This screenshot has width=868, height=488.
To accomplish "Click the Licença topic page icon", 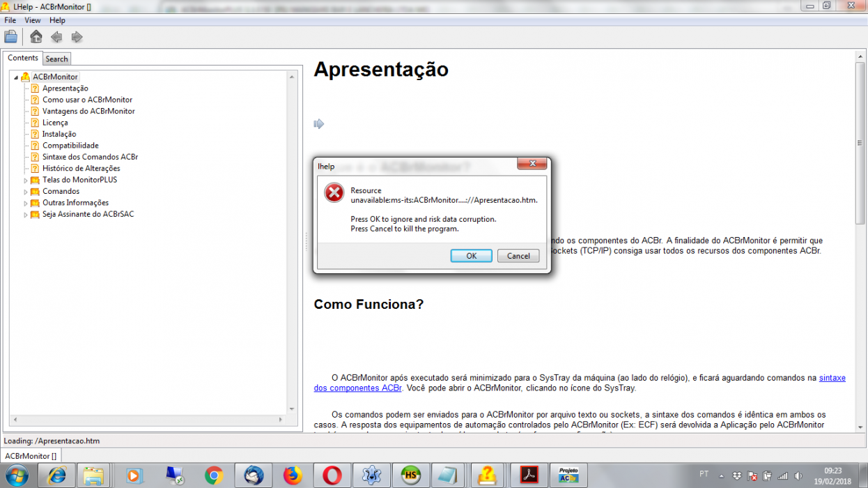I will coord(35,123).
